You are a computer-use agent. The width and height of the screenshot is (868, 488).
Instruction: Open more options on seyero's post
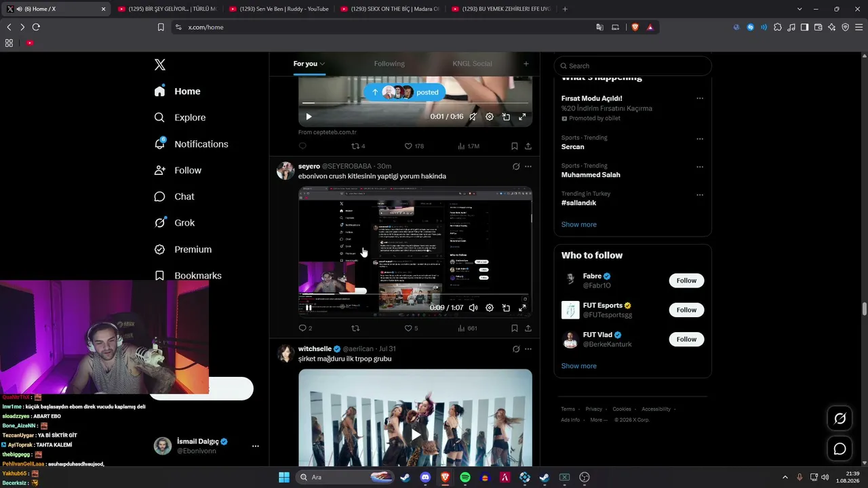coord(528,166)
